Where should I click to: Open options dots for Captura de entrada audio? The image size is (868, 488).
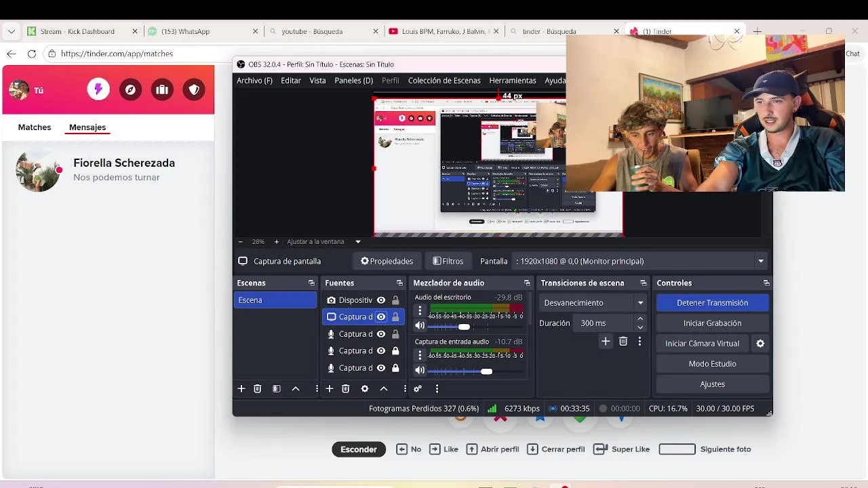[420, 355]
